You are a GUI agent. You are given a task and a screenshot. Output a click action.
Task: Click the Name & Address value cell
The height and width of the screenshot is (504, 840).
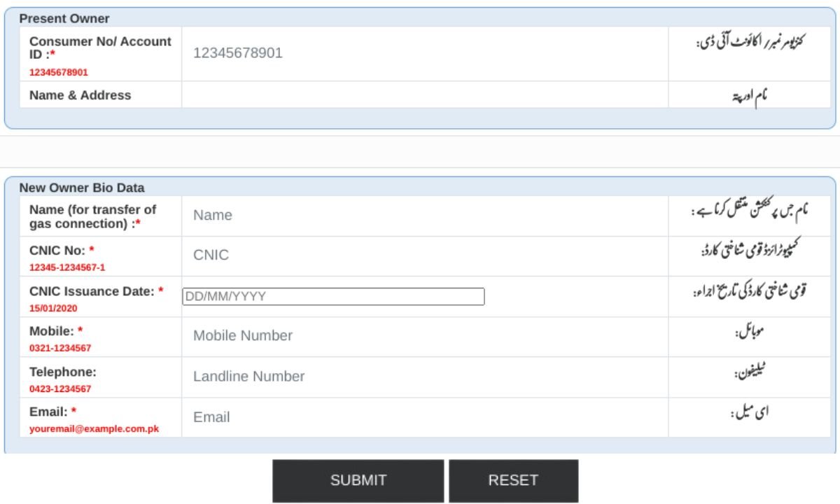coord(425,95)
